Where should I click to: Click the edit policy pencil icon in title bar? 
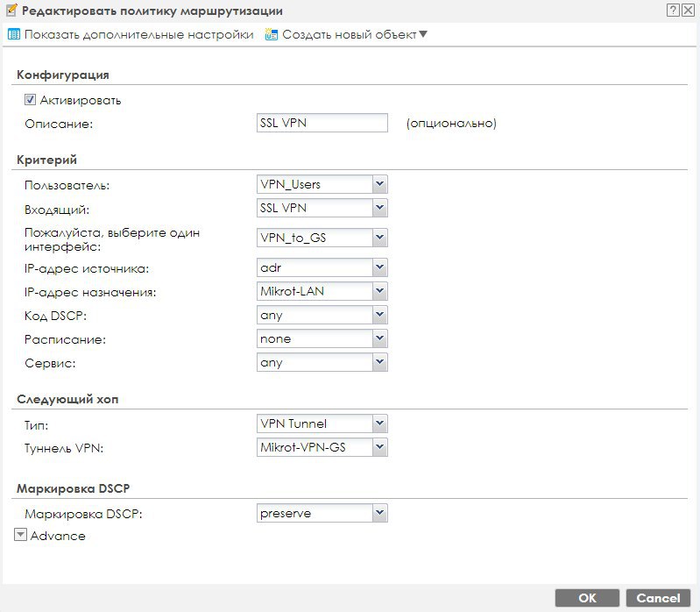click(11, 11)
